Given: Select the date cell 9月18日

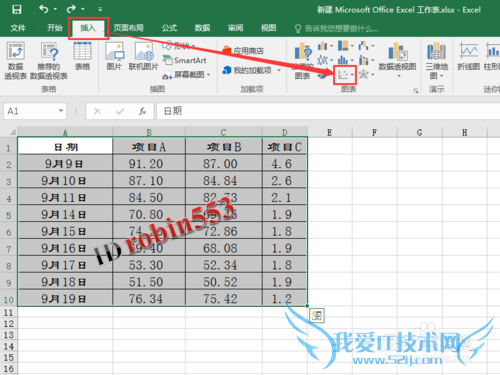Looking at the screenshot, I should 65,282.
